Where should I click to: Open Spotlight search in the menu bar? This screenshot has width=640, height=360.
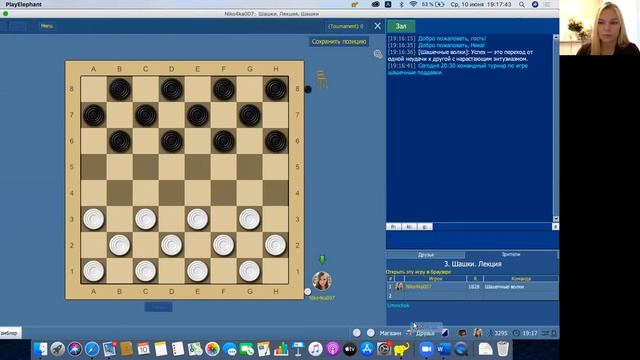coord(522,4)
